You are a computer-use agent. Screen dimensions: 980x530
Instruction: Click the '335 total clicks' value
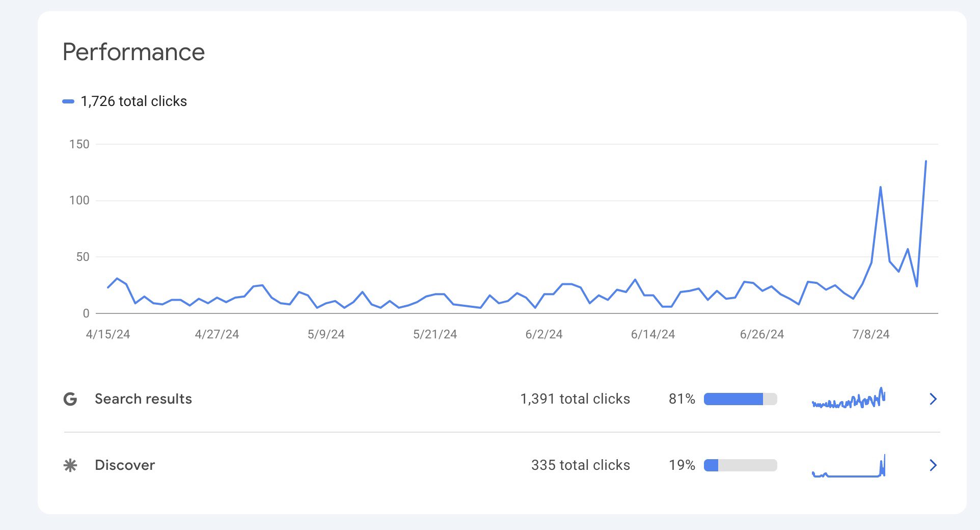click(x=581, y=465)
